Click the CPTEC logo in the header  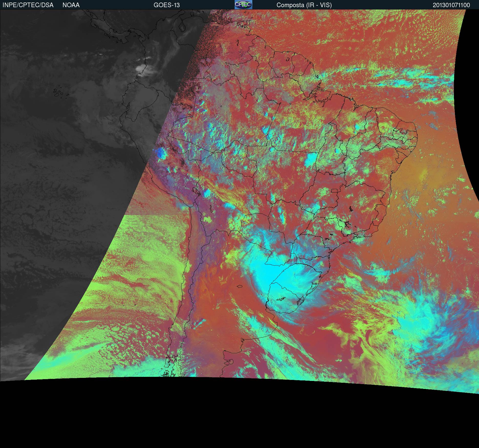click(x=243, y=5)
